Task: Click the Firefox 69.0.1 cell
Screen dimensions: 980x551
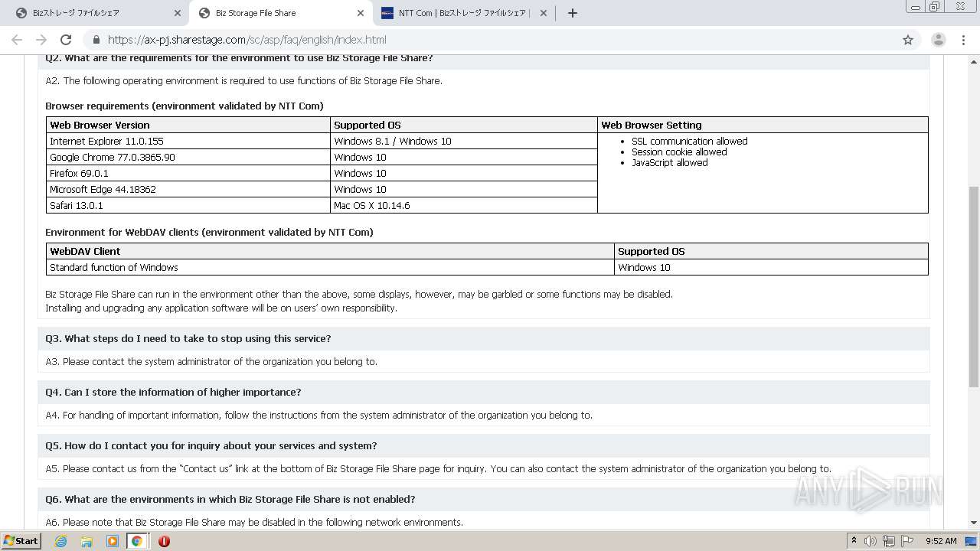Action: click(188, 173)
